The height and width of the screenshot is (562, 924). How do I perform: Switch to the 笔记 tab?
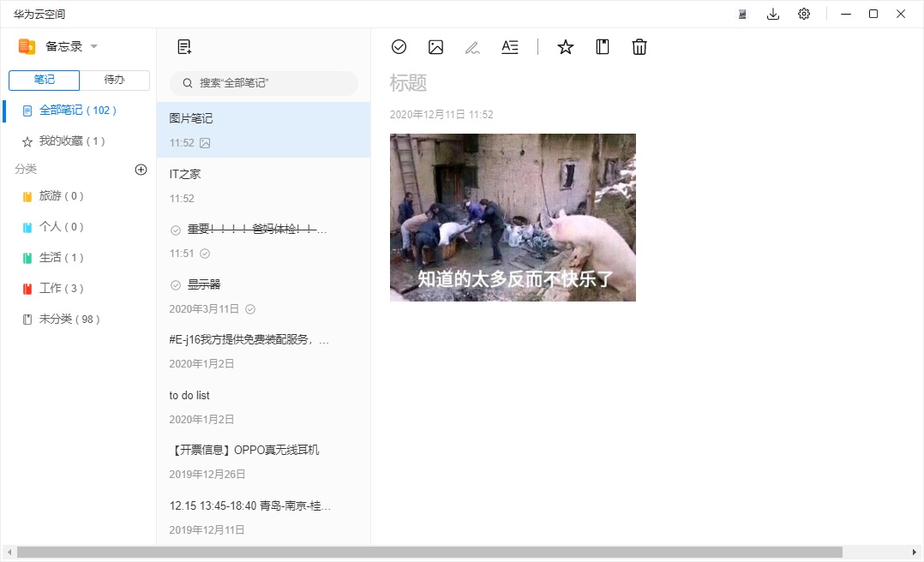(x=43, y=80)
